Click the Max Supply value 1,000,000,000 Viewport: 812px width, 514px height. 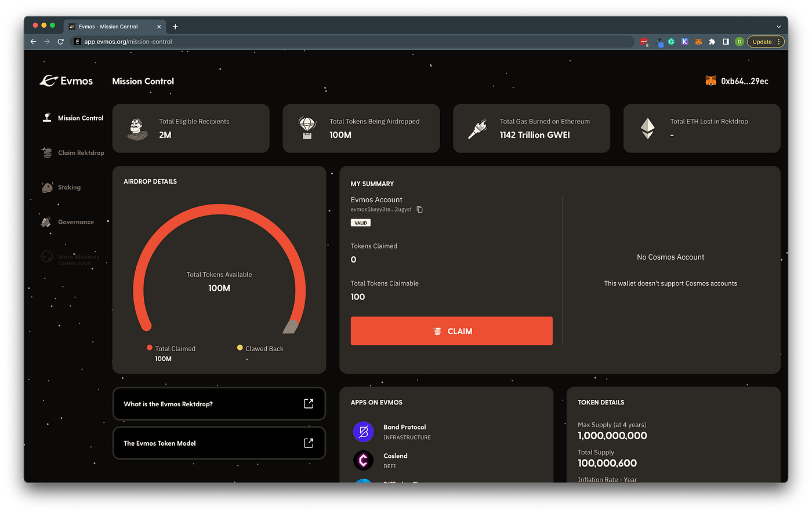[612, 436]
